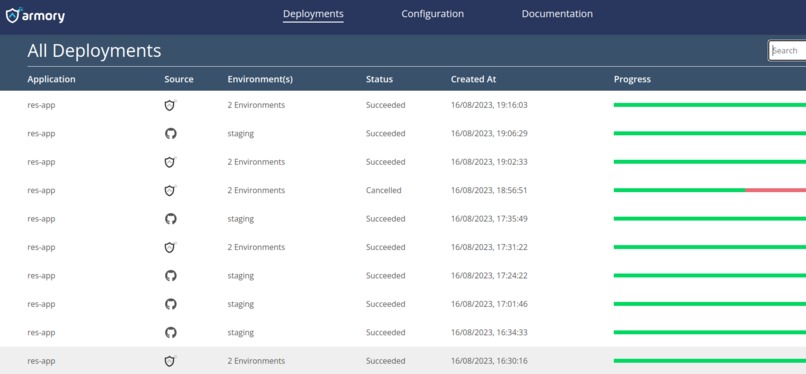Click res-app in the 16:34:33 row
Screen dimensions: 806x374
click(x=41, y=332)
